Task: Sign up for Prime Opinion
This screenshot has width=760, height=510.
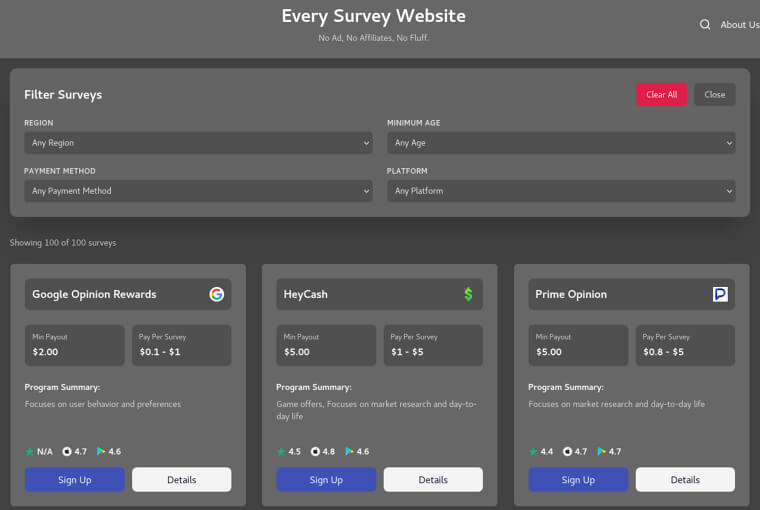Action: coord(578,479)
